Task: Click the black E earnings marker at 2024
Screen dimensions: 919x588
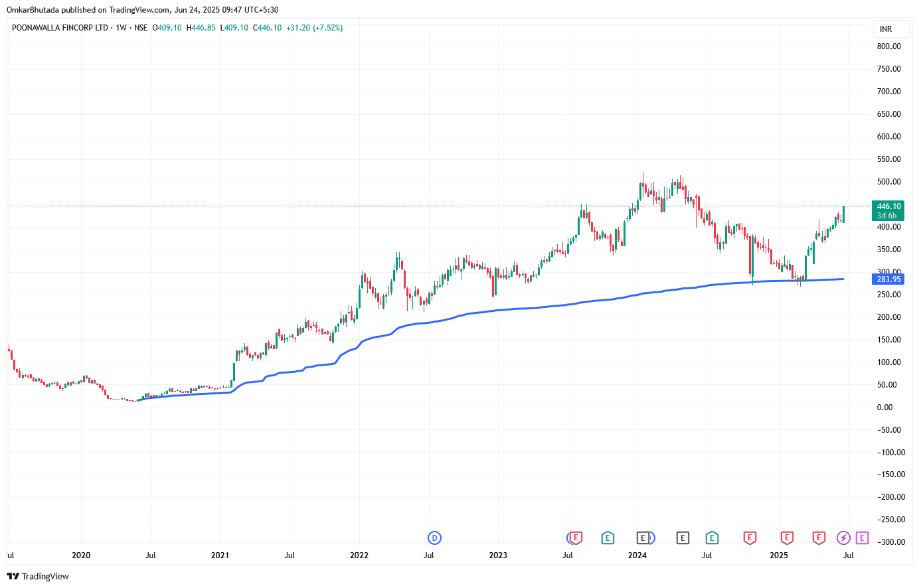Action: (x=643, y=538)
